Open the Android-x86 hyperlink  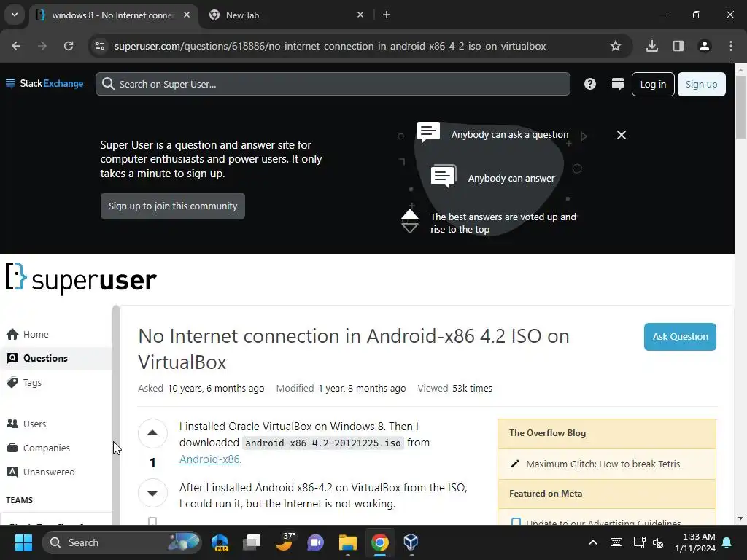coord(209,459)
